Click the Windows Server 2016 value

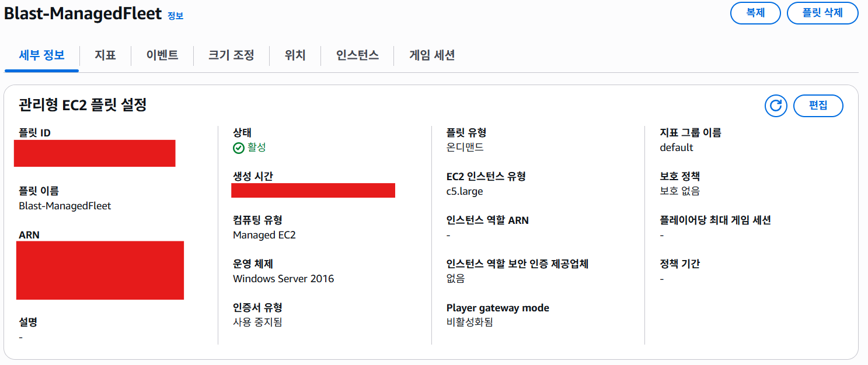284,279
